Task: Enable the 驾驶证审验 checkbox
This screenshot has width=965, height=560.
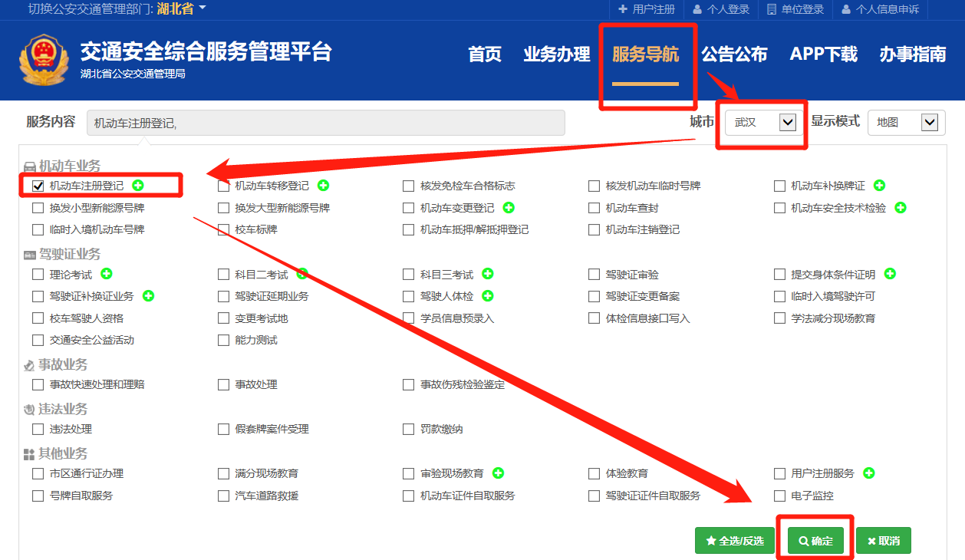Action: 594,275
